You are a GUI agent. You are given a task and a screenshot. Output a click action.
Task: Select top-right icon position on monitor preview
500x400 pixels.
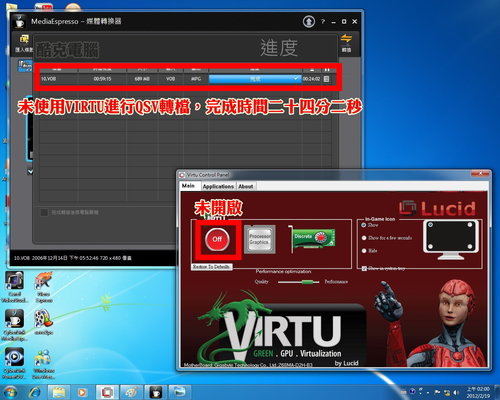pyautogui.click(x=470, y=225)
